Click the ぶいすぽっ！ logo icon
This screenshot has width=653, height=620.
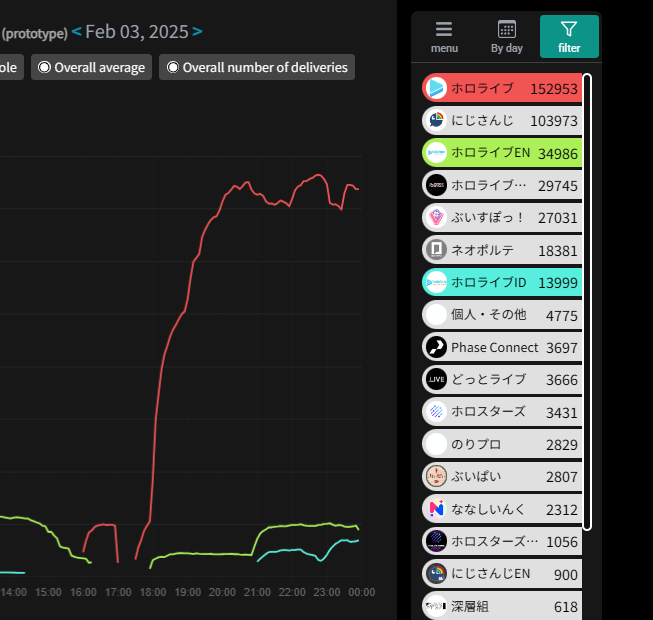pyautogui.click(x=436, y=217)
